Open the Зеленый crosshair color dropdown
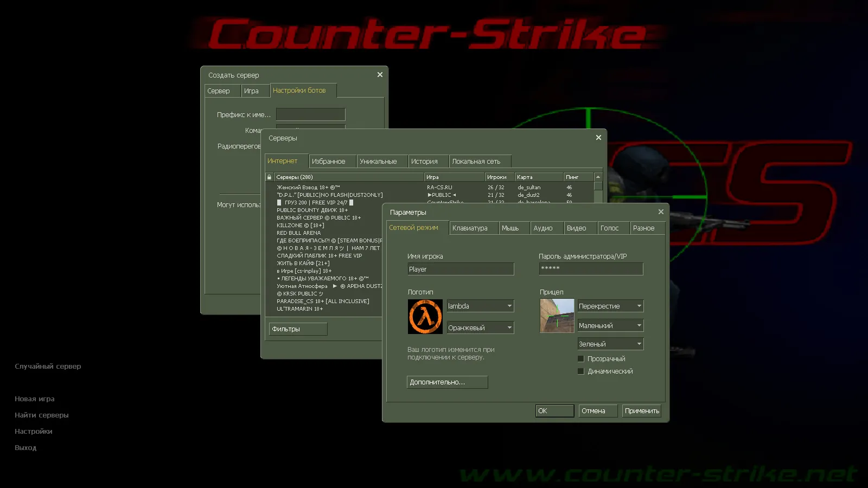Screen dimensions: 868x488 coord(610,344)
